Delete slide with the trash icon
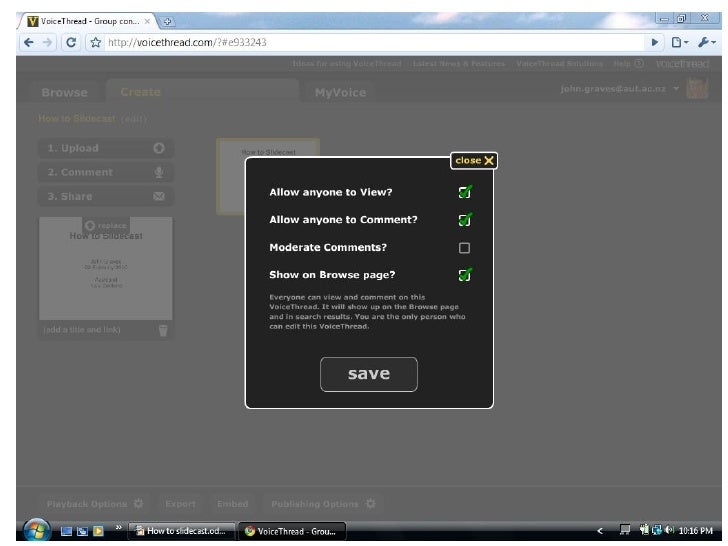The image size is (728, 546). coord(163,331)
